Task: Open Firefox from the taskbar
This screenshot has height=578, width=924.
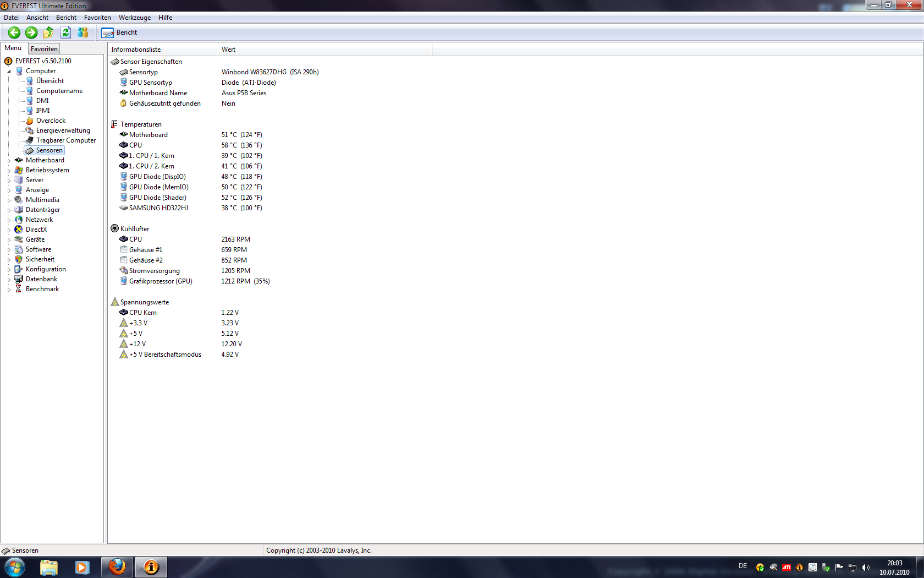Action: point(117,567)
